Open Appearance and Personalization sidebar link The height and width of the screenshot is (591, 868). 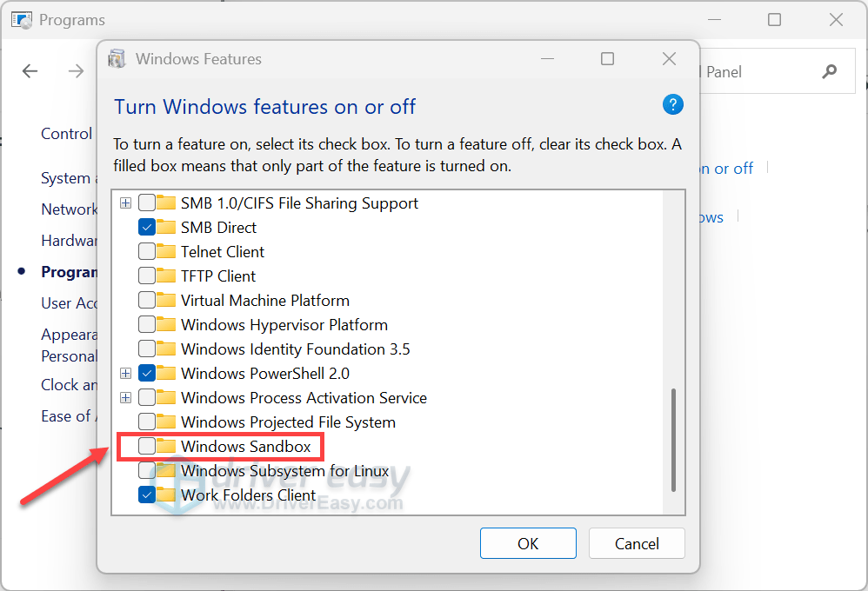(x=69, y=345)
